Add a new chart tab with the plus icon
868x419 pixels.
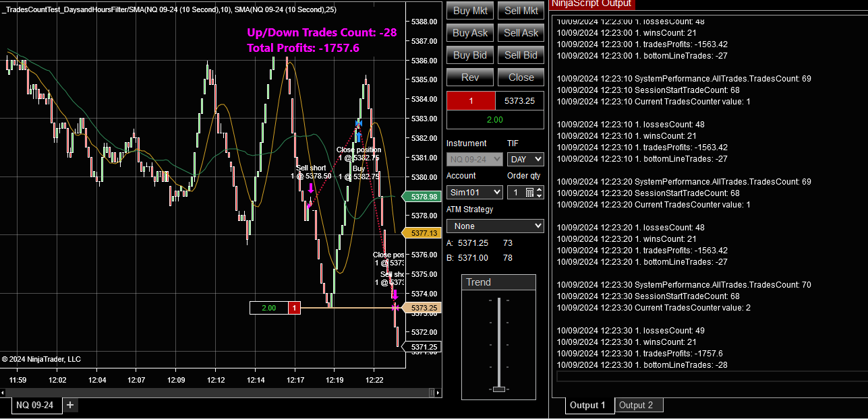(x=69, y=405)
